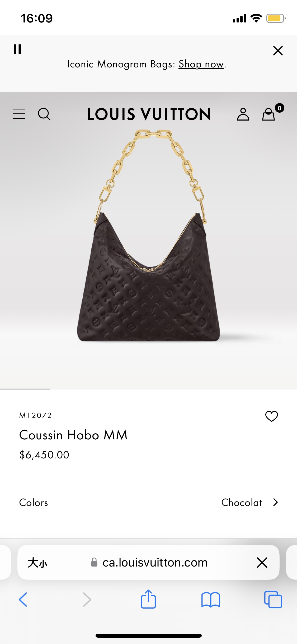The height and width of the screenshot is (644, 297).
Task: Dismiss the Iconic Monogram Bags banner
Action: (x=278, y=50)
